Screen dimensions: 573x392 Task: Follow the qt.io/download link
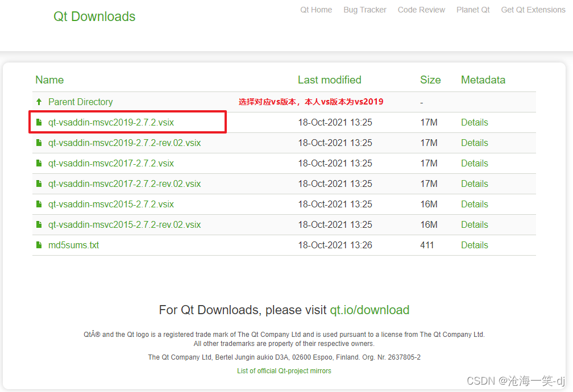369,310
